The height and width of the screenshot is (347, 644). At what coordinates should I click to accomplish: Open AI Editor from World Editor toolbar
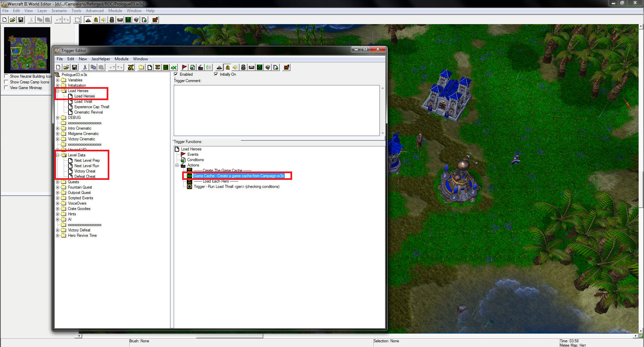[128, 20]
